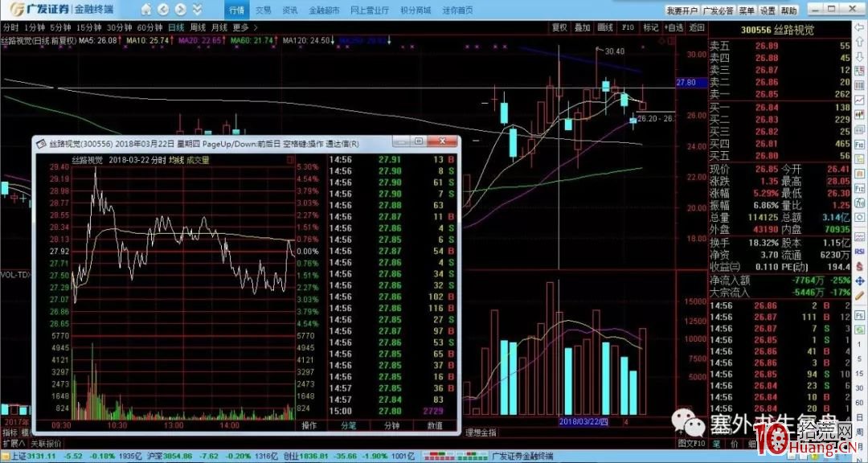Switch chart to 周线 period

[x=198, y=27]
